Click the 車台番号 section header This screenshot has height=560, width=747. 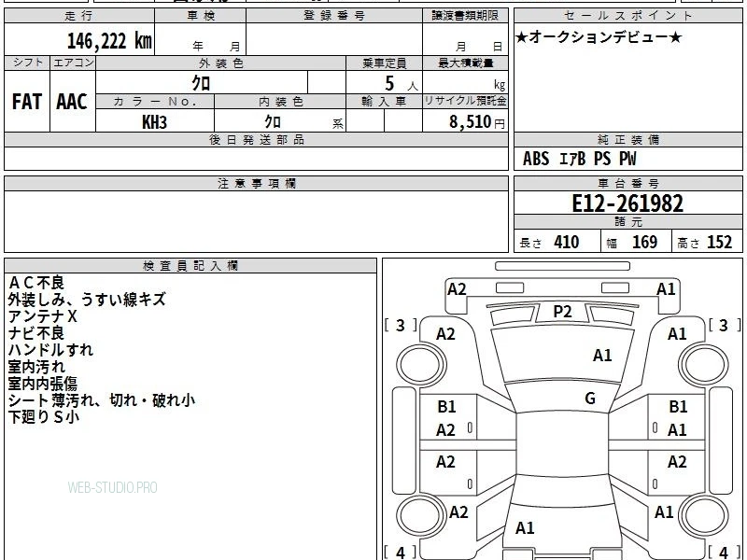pos(627,183)
